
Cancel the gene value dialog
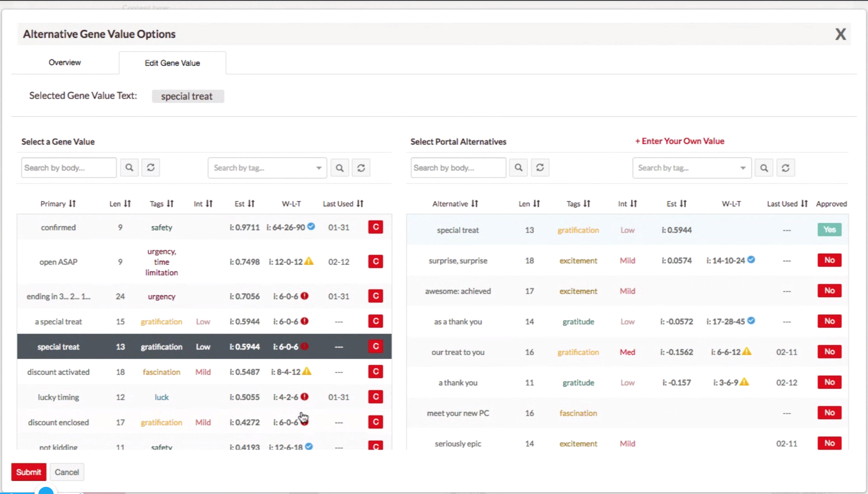[67, 472]
